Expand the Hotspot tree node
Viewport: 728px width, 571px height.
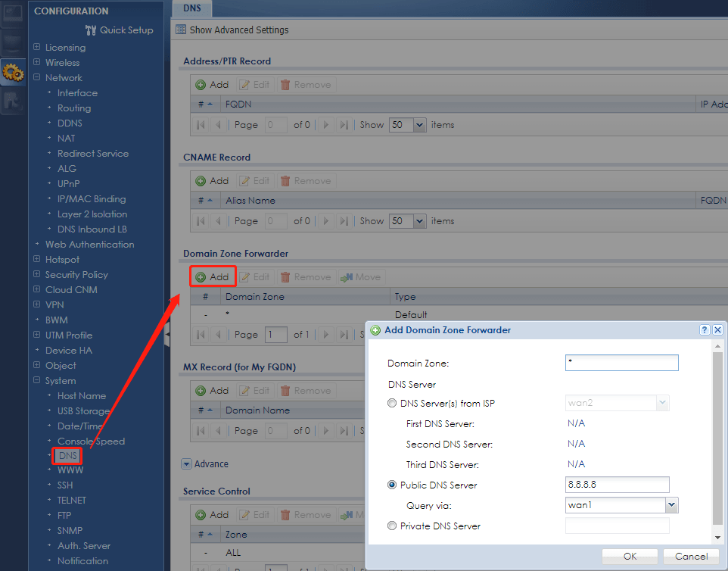pos(36,259)
